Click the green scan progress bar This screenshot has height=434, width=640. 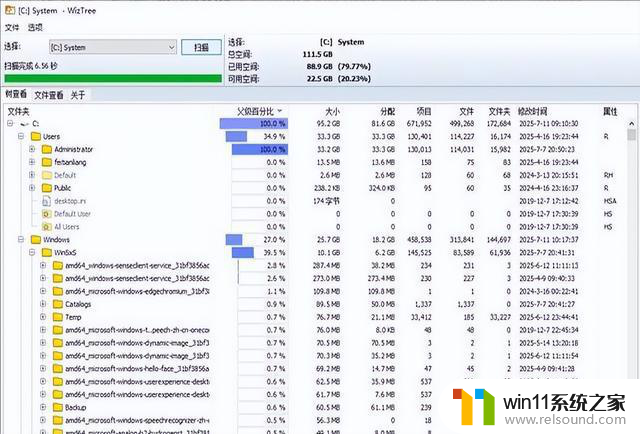113,78
